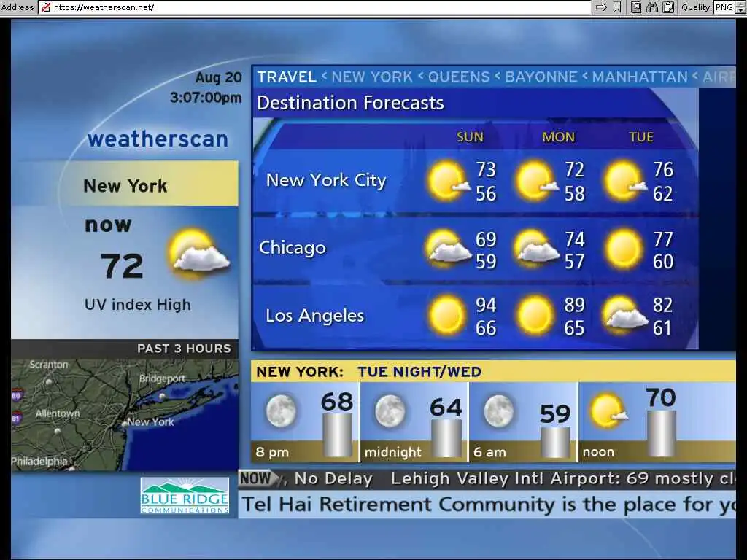Click New York City Sunday weather icon

coord(448,181)
